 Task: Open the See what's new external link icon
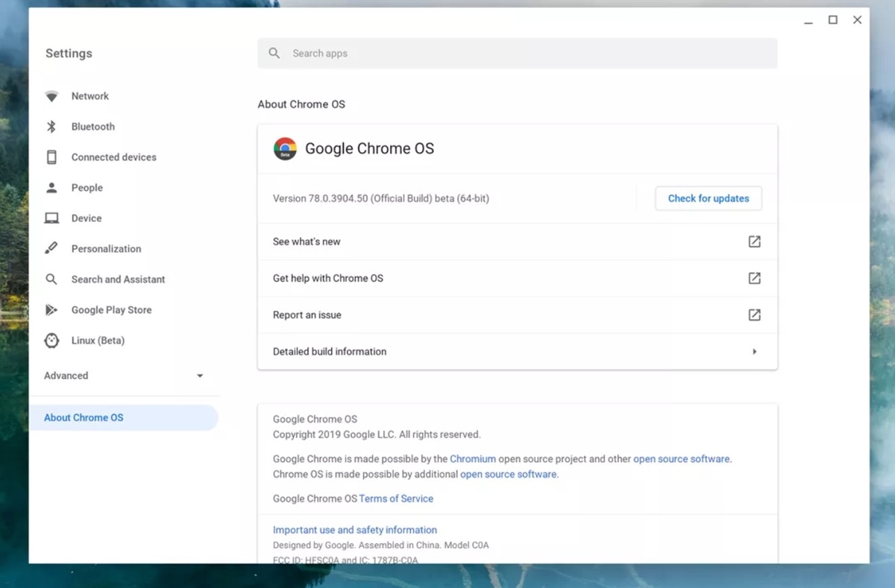(754, 241)
